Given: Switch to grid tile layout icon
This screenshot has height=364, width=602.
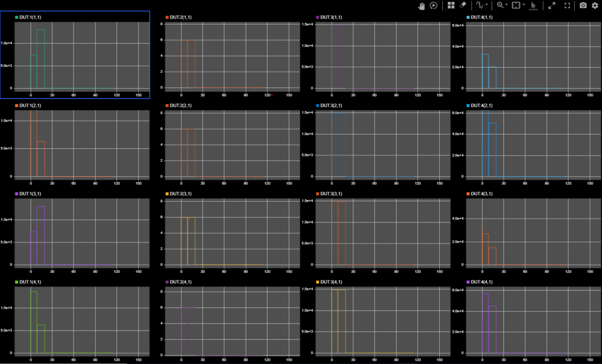Looking at the screenshot, I should pyautogui.click(x=451, y=5).
